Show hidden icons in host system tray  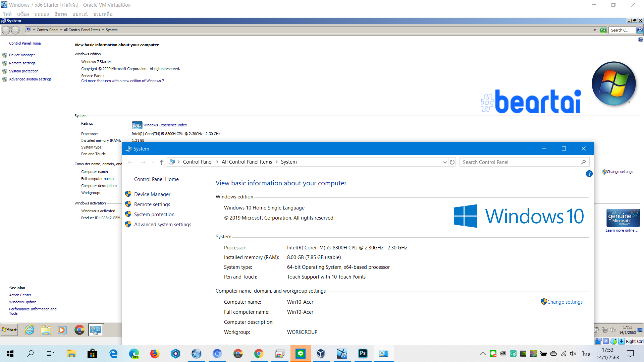[x=483, y=354]
